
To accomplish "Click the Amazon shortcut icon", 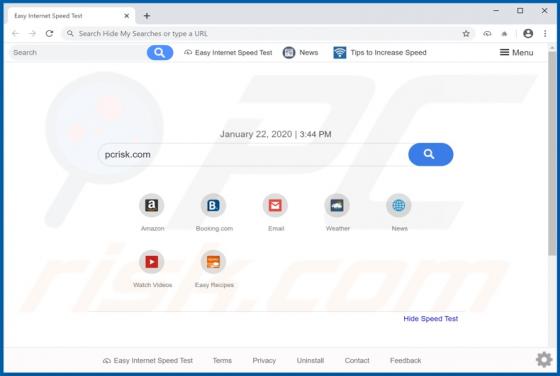I will pos(151,205).
